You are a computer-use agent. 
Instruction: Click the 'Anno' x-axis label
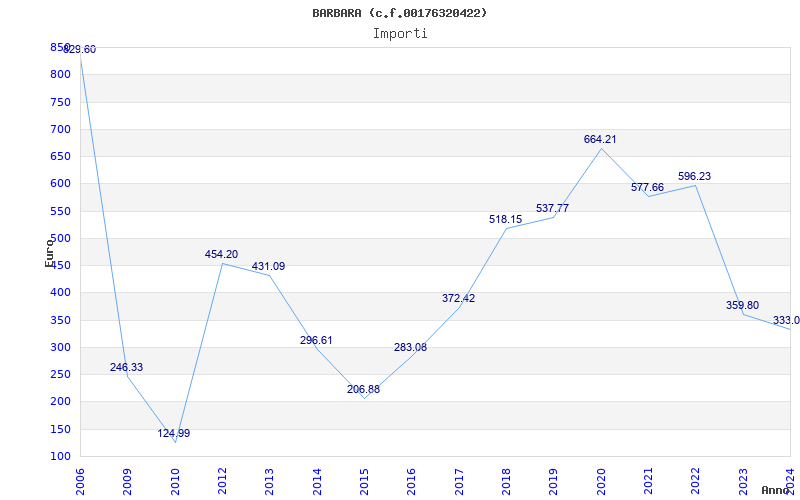click(775, 490)
